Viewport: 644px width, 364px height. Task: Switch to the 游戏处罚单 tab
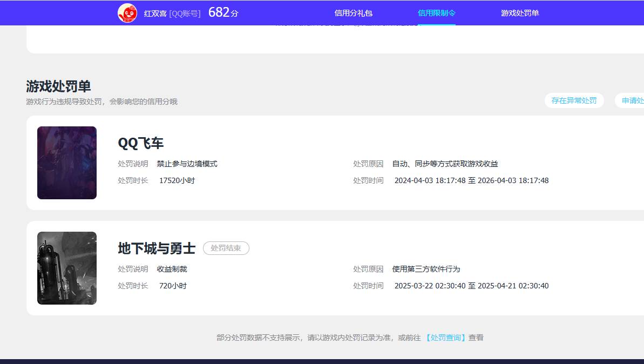tap(518, 12)
